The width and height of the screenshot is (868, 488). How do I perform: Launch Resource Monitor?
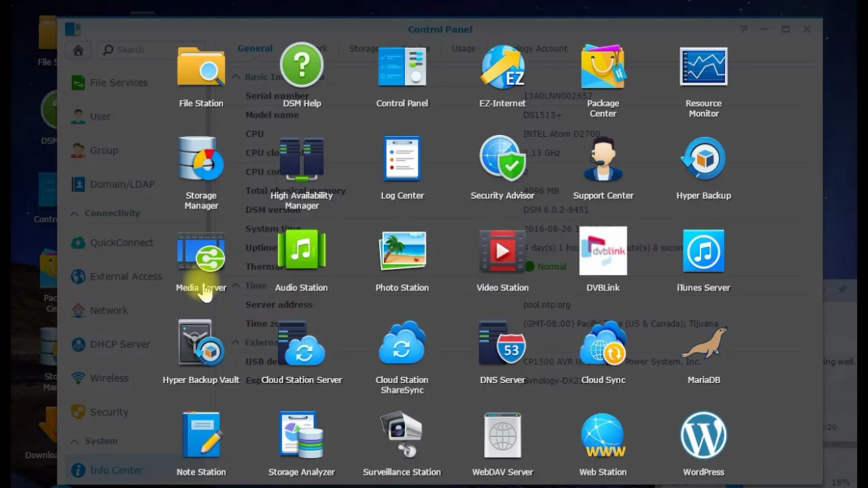(x=703, y=67)
